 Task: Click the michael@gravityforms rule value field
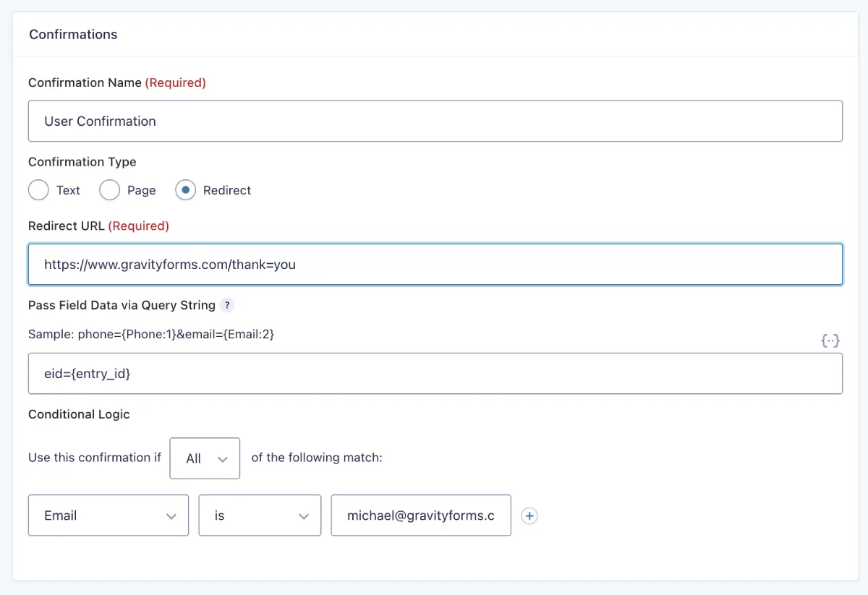(421, 515)
